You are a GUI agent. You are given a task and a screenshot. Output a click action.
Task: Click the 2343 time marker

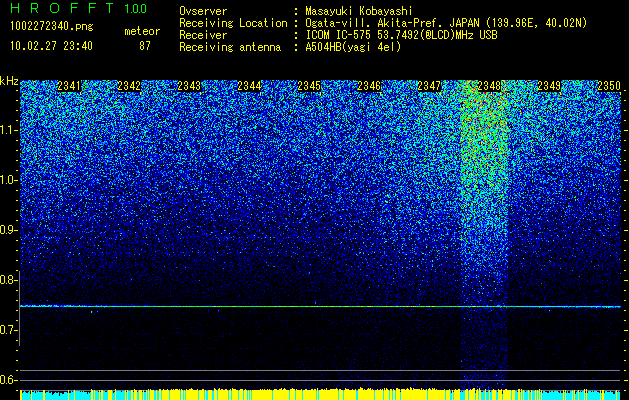pos(189,86)
